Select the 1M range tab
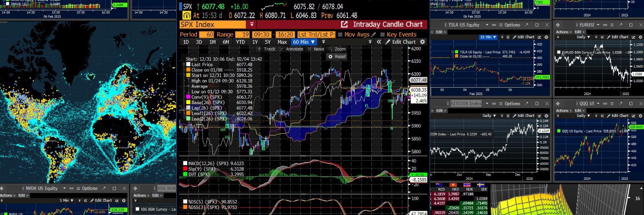The width and height of the screenshot is (644, 215). tap(213, 42)
